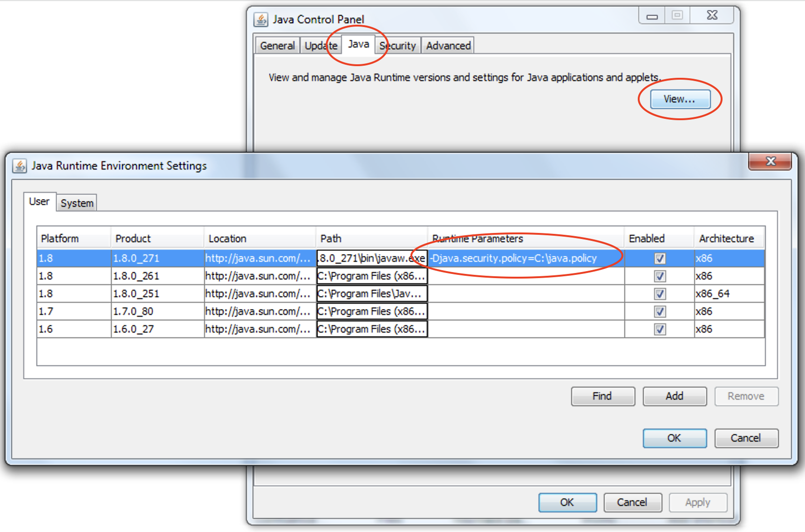Confirm with OK in Runtime Environment Settings
Screen dimensions: 805x532
pyautogui.click(x=674, y=438)
